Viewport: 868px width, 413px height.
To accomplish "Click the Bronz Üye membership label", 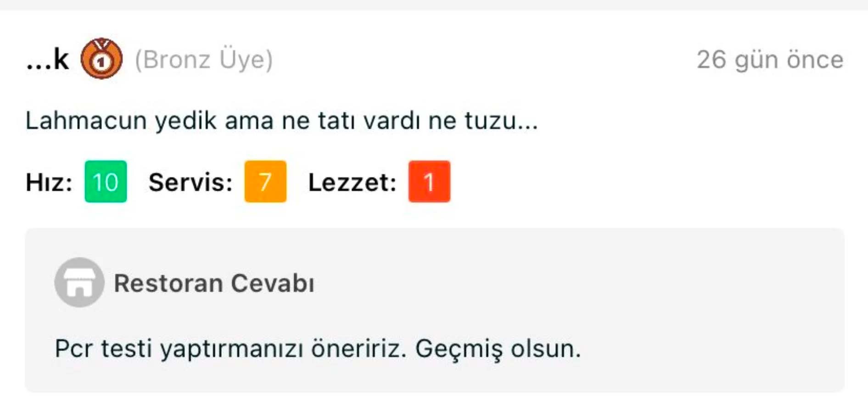I will (x=204, y=60).
